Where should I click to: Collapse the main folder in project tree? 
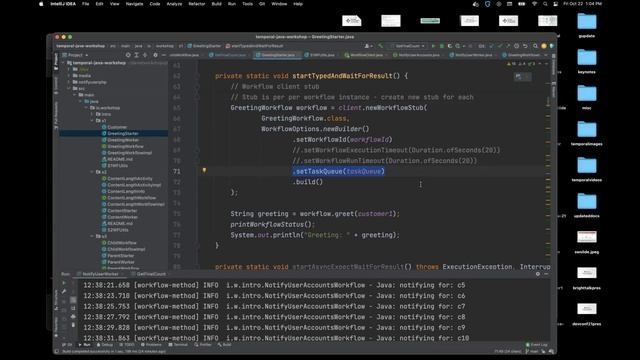click(75, 95)
